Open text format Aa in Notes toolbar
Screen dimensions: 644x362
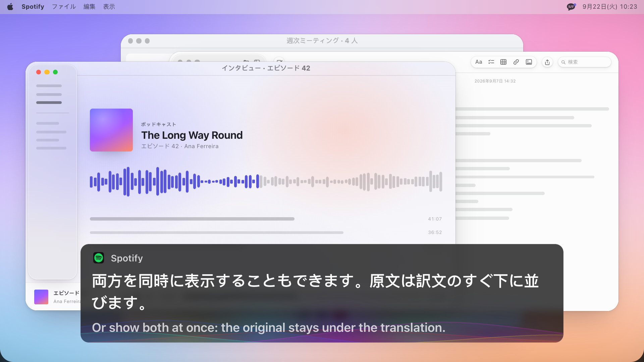tap(479, 62)
